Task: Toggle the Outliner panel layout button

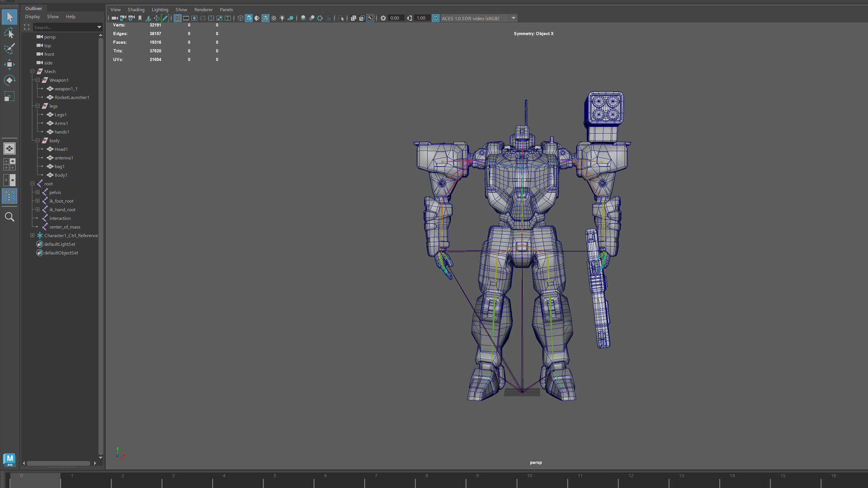Action: (x=9, y=196)
